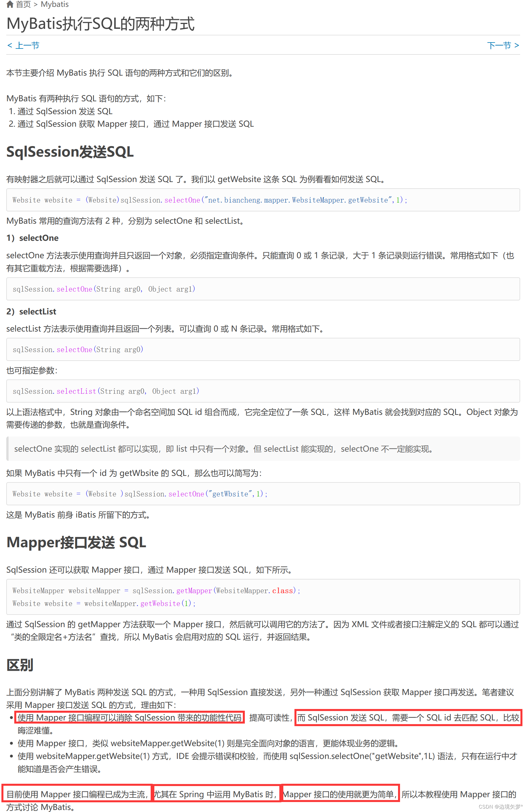
Task: Click code line websiteMapper.getWebsite(1)
Action: [104, 603]
